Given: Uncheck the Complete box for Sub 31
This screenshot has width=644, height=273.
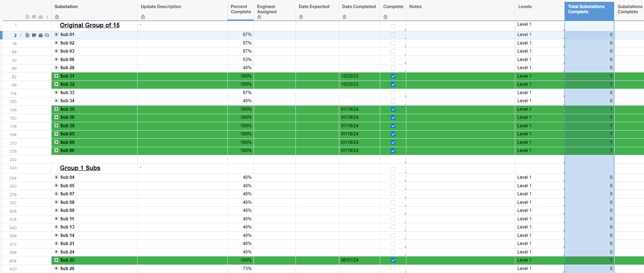Looking at the screenshot, I should click(393, 76).
